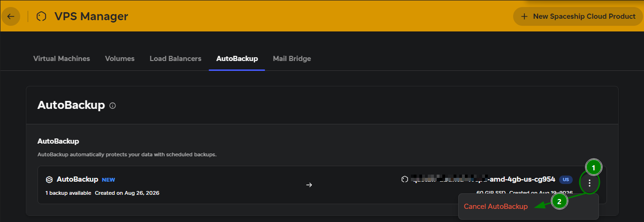This screenshot has width=644, height=222.
Task: Click the arrow between backup and server
Action: tap(309, 184)
